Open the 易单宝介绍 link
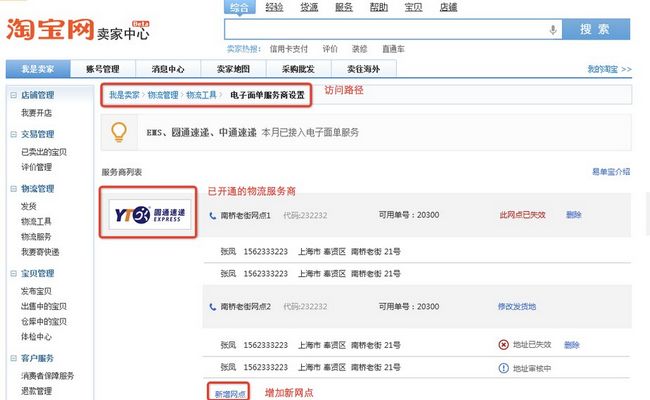Image resolution: width=650 pixels, height=400 pixels. (611, 172)
